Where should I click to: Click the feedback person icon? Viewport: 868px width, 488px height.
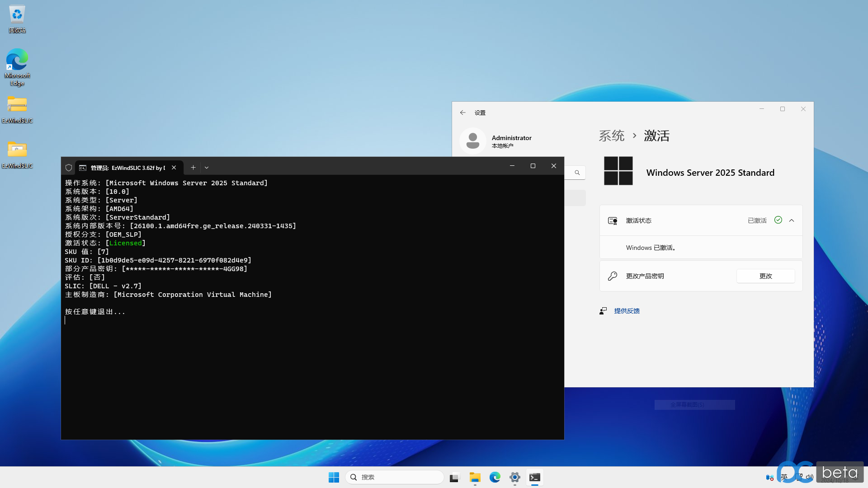coord(603,311)
